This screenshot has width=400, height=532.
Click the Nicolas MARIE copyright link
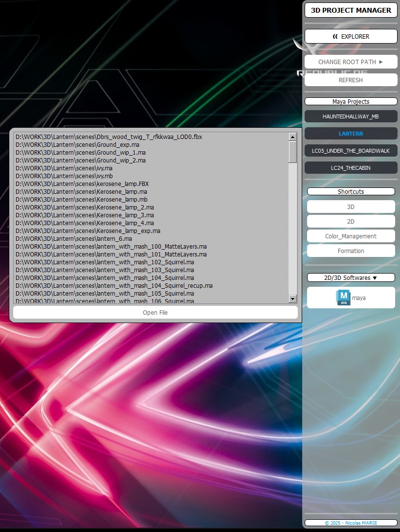coord(351,523)
